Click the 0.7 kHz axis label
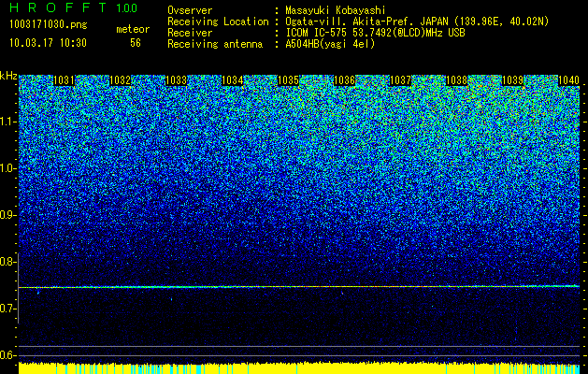The image size is (588, 374). click(x=7, y=309)
